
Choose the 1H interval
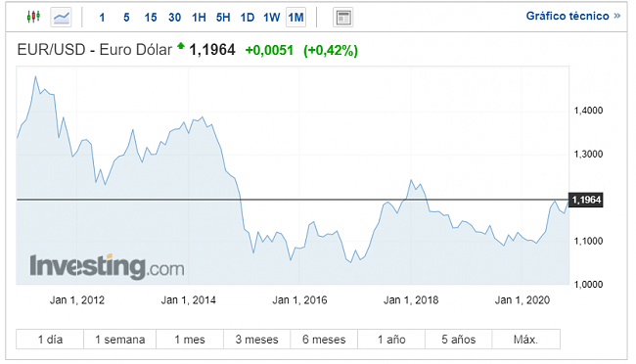coord(199,18)
